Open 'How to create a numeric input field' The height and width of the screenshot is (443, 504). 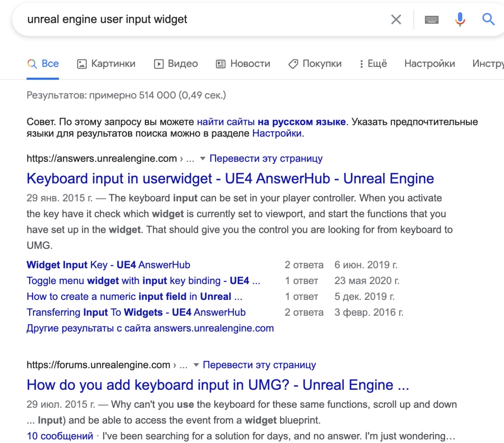pyautogui.click(x=134, y=296)
